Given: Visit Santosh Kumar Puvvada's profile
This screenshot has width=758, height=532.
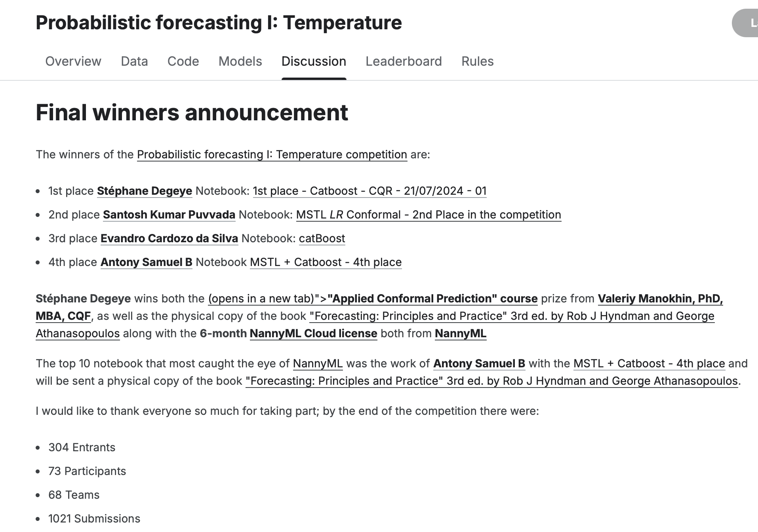Looking at the screenshot, I should (169, 215).
